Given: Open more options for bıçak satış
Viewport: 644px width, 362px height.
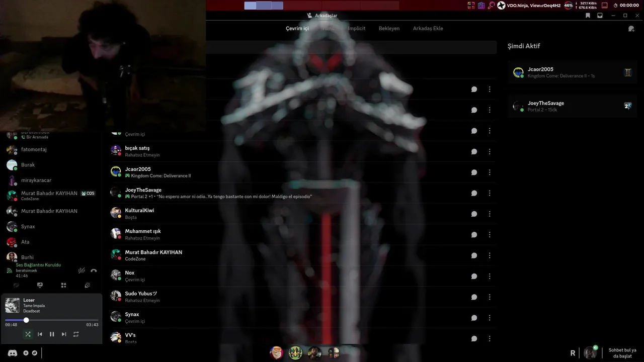Looking at the screenshot, I should pos(490,151).
